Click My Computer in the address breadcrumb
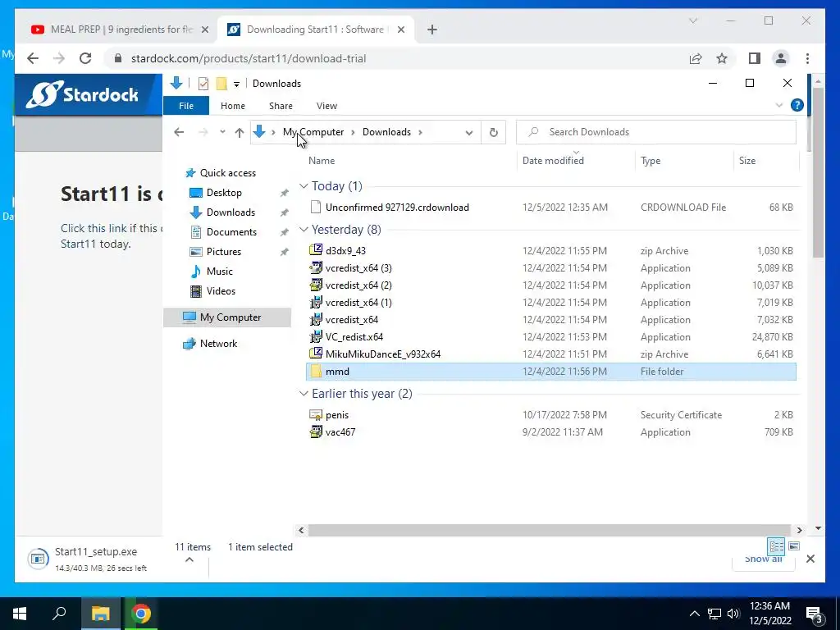840x630 pixels. pos(313,132)
